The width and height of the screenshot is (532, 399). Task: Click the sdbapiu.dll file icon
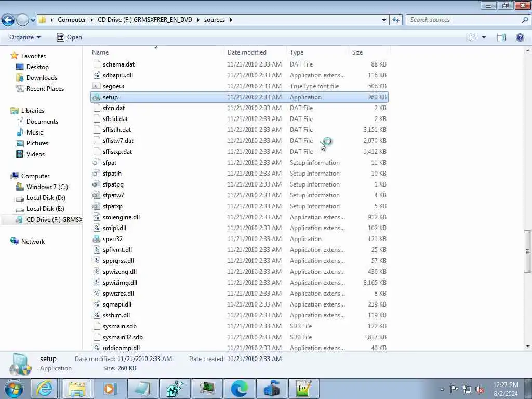pos(97,75)
